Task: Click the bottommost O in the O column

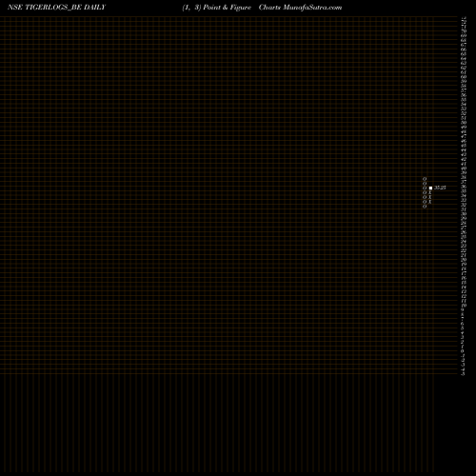Action: 425,207
